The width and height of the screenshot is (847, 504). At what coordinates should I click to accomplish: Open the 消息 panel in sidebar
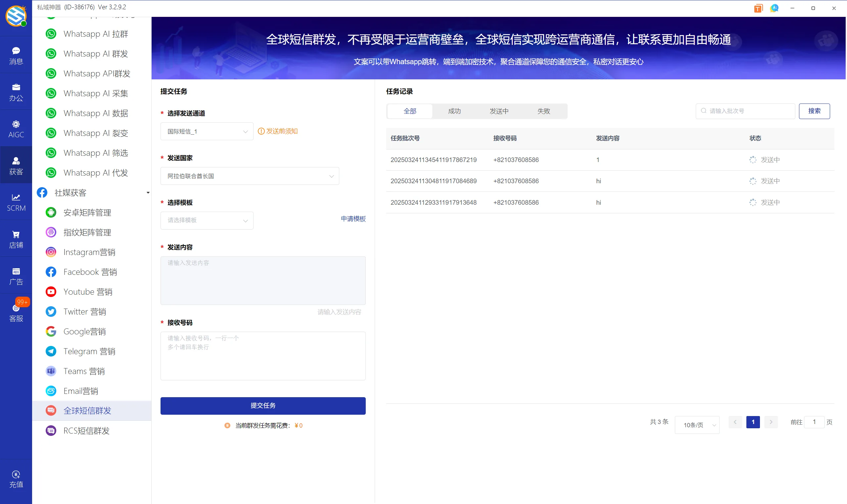point(16,55)
